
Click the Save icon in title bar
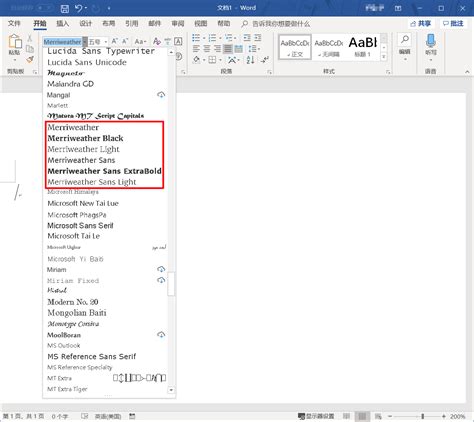click(x=65, y=8)
